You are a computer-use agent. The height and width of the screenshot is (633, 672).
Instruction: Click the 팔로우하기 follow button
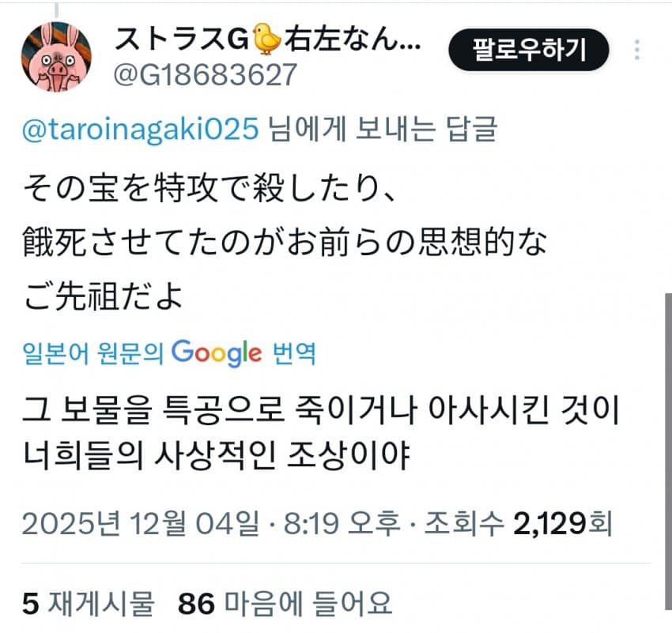(528, 50)
